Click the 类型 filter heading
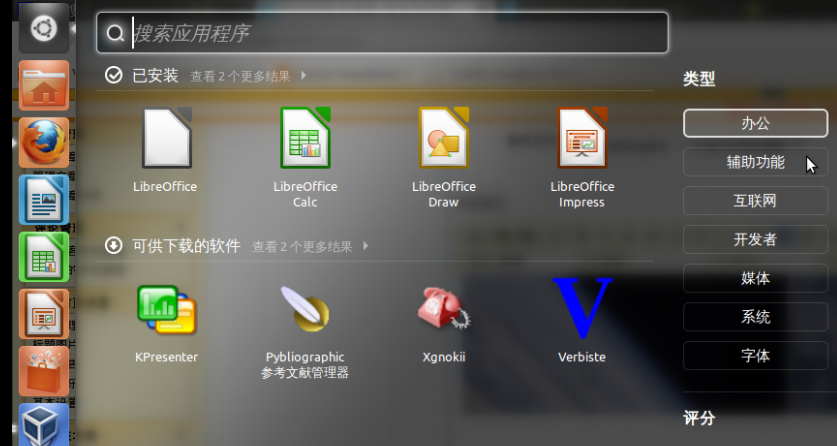837x446 pixels. point(699,79)
